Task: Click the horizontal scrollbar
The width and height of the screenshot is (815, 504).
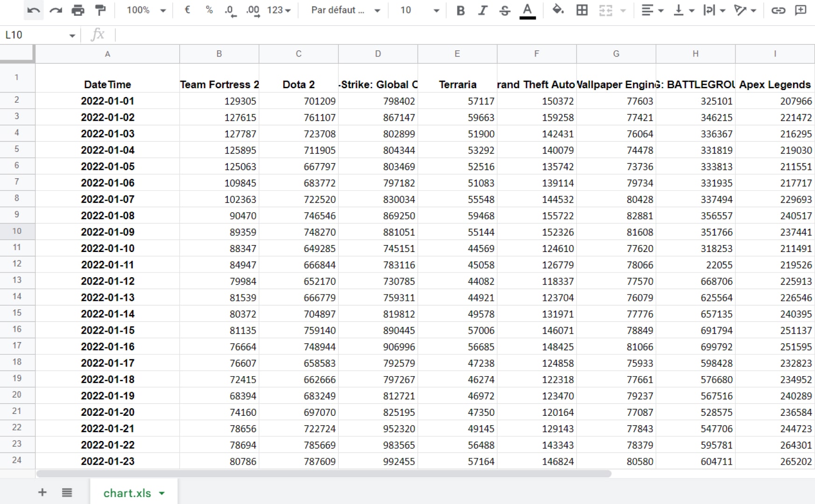Action: [x=324, y=474]
